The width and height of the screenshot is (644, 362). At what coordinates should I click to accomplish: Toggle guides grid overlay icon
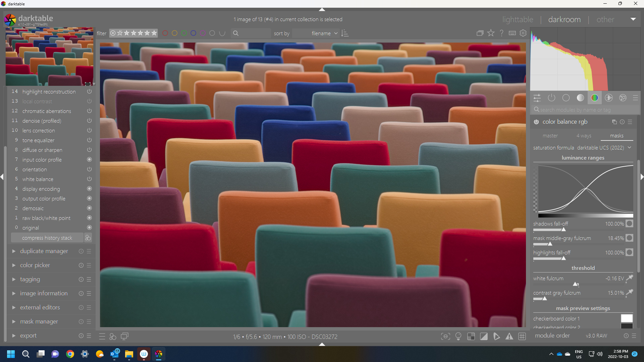[522, 336]
